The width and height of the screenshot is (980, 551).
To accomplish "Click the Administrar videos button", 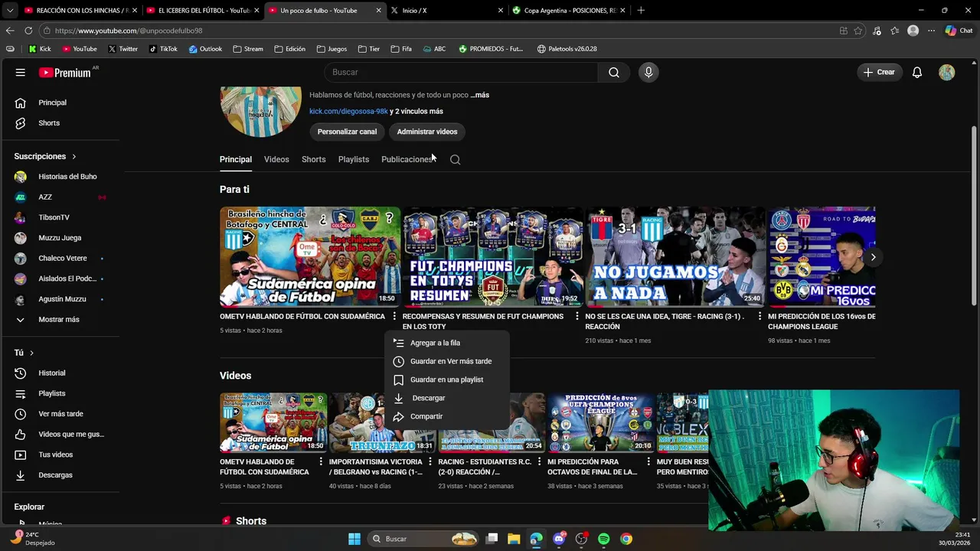I will [x=427, y=132].
